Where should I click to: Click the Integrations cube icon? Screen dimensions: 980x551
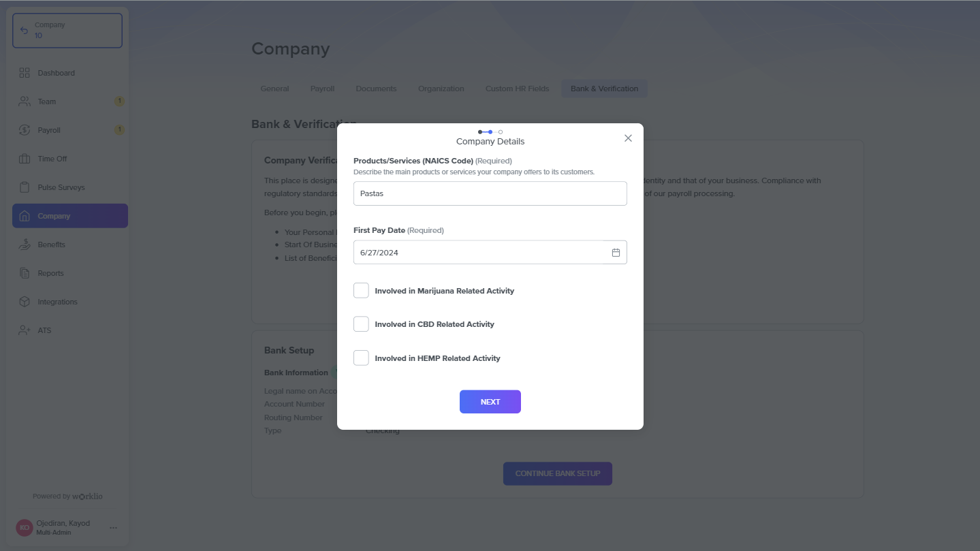[25, 302]
